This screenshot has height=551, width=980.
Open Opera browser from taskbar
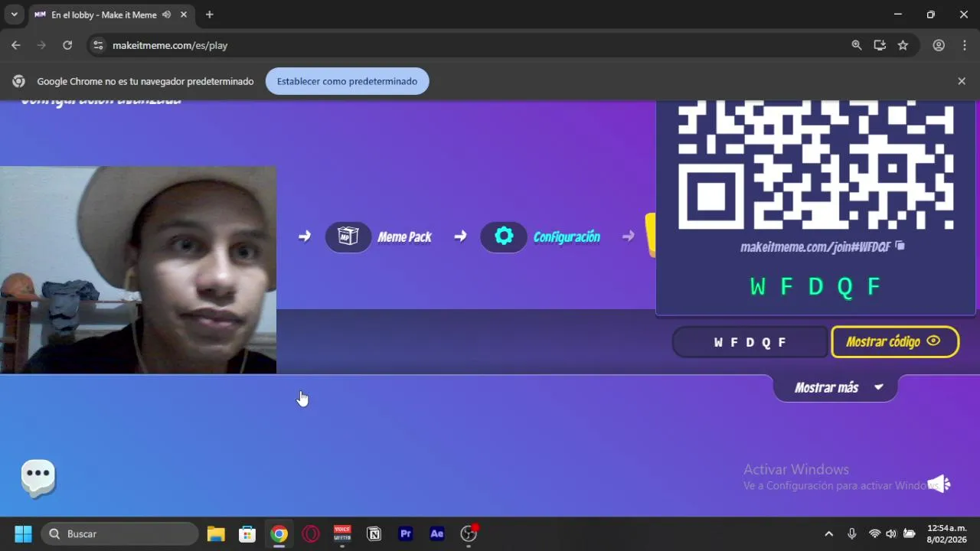pyautogui.click(x=311, y=533)
